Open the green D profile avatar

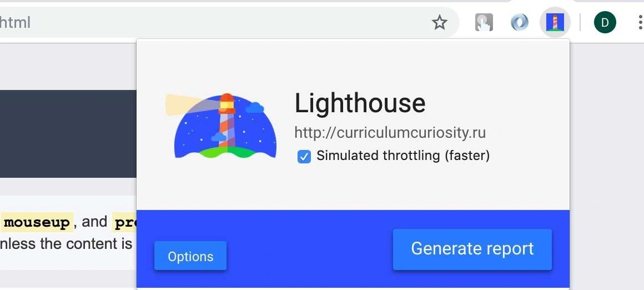point(605,23)
